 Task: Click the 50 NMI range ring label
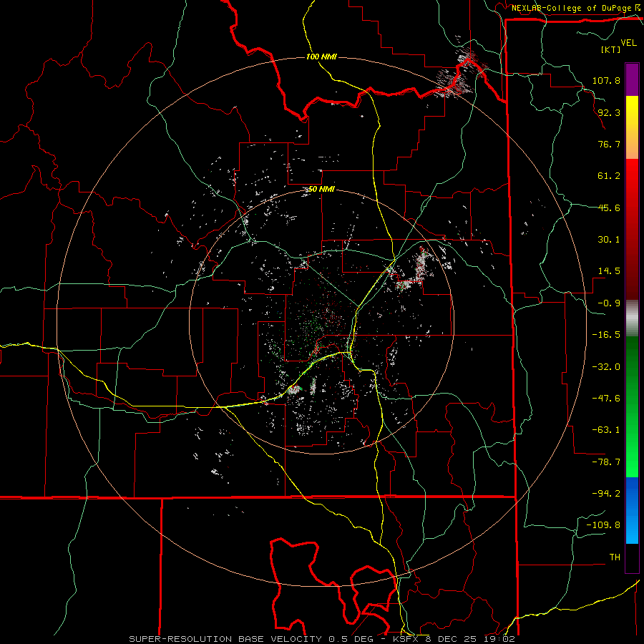[321, 190]
